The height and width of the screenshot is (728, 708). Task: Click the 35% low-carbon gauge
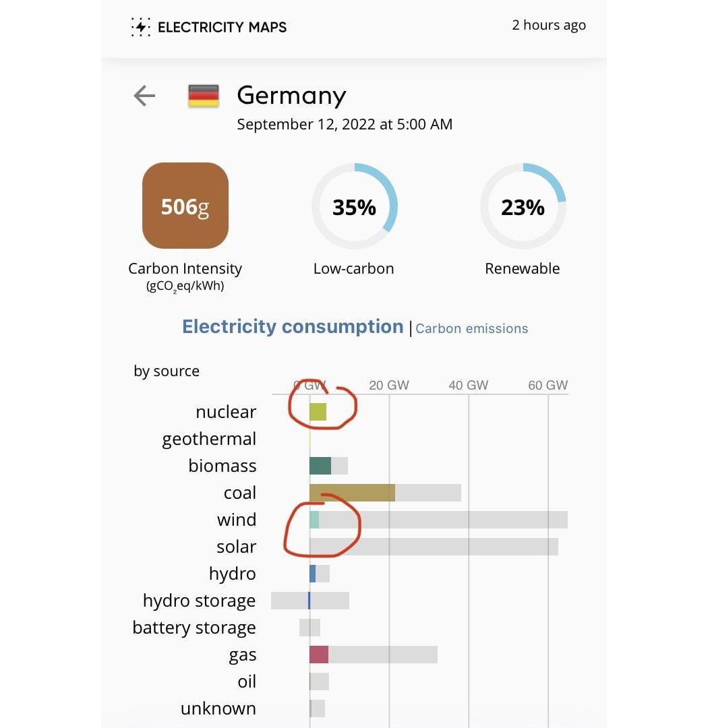point(355,206)
